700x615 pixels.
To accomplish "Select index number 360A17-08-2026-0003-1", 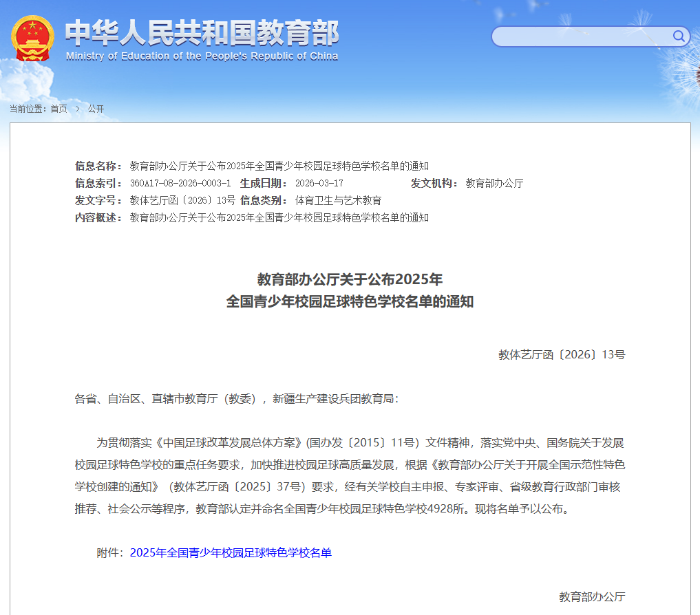I will [180, 183].
